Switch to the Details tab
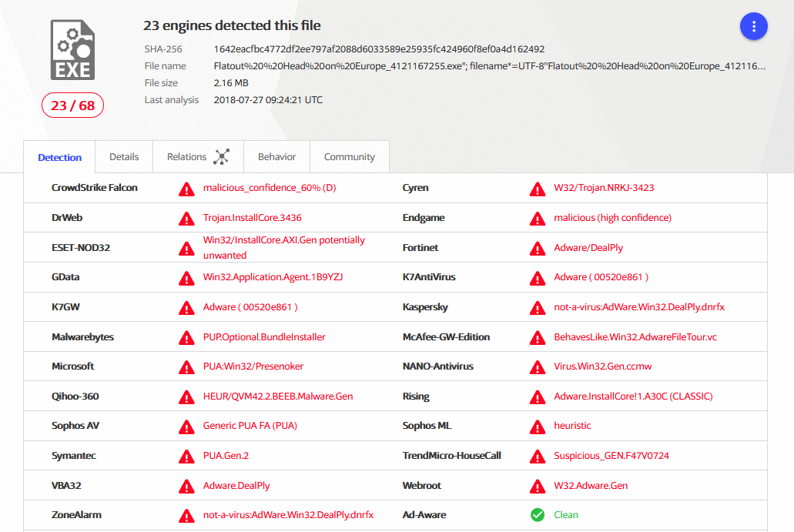The height and width of the screenshot is (532, 794). pyautogui.click(x=124, y=157)
